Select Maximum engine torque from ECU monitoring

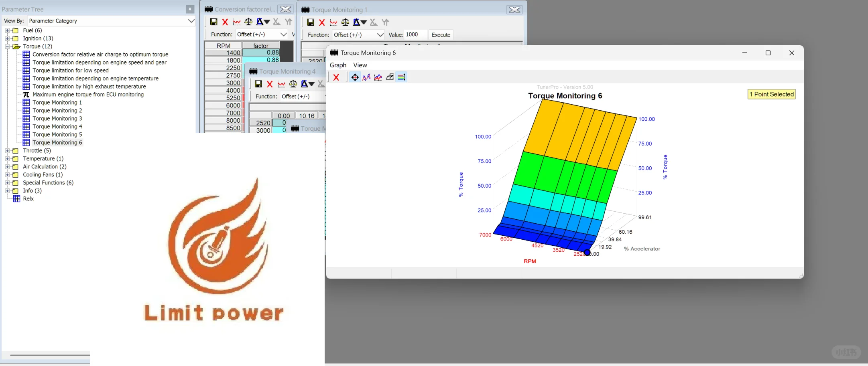point(88,95)
